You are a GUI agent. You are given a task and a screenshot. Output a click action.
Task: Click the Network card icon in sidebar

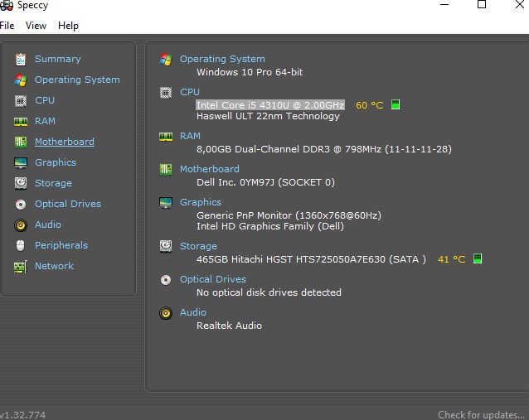click(21, 267)
